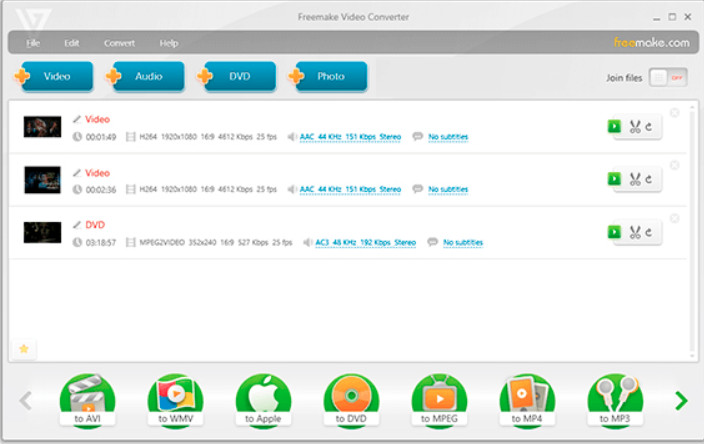Rename the 00:02:36 video via pencil icon
Viewport: 704px width, 444px height.
pos(77,172)
